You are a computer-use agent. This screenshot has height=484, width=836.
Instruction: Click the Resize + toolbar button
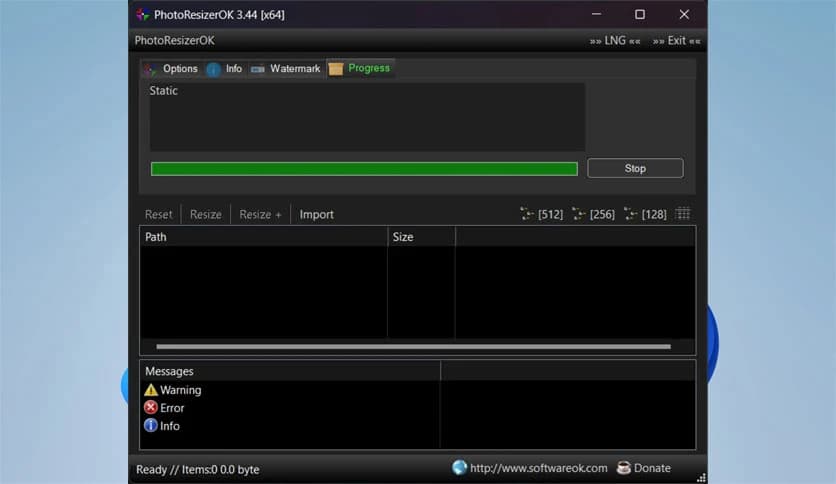coord(260,214)
